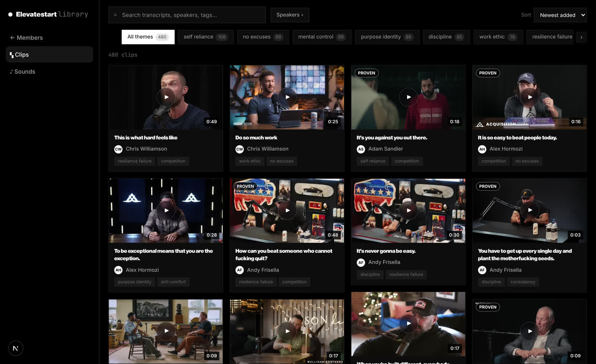This screenshot has height=364, width=596.
Task: Open the two men interview clip thumbnail, 0:09
Action: tap(166, 331)
